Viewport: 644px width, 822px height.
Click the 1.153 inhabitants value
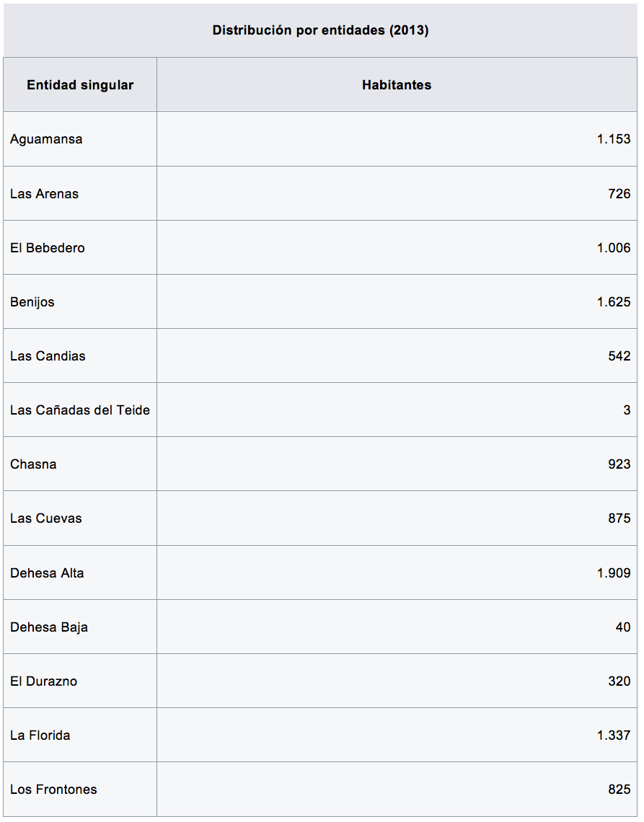(x=613, y=139)
